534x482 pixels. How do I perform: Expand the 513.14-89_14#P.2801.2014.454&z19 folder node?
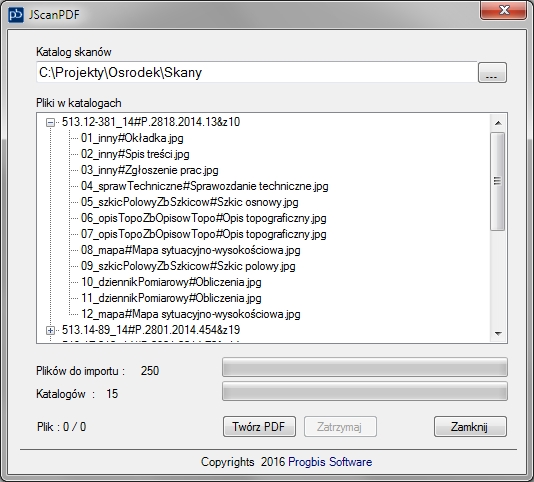tap(50, 330)
